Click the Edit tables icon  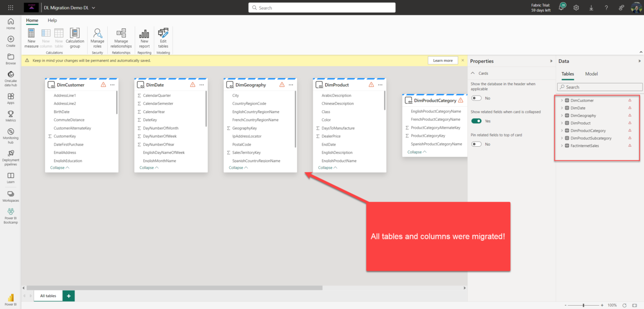tap(163, 33)
